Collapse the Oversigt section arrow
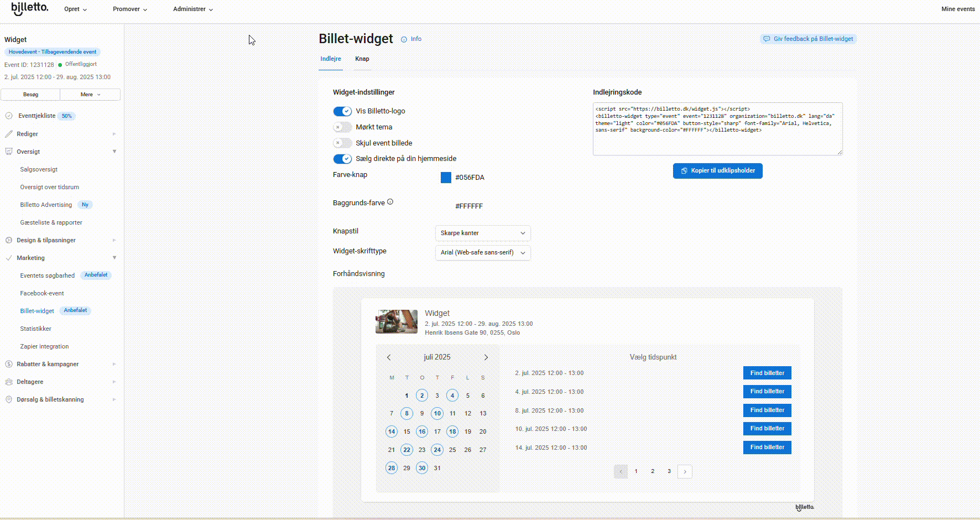The image size is (980, 520). [114, 152]
